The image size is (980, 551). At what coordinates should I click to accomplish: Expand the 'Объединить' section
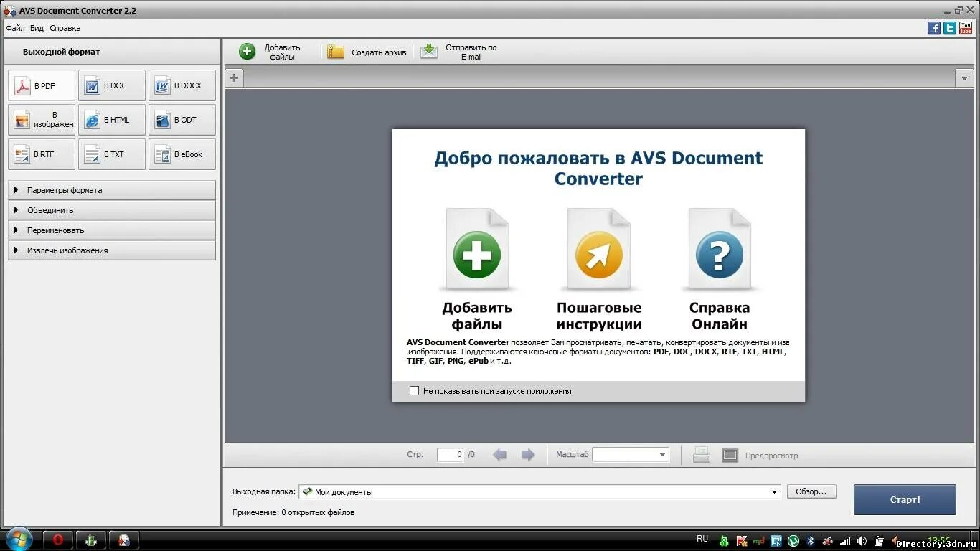coord(112,210)
